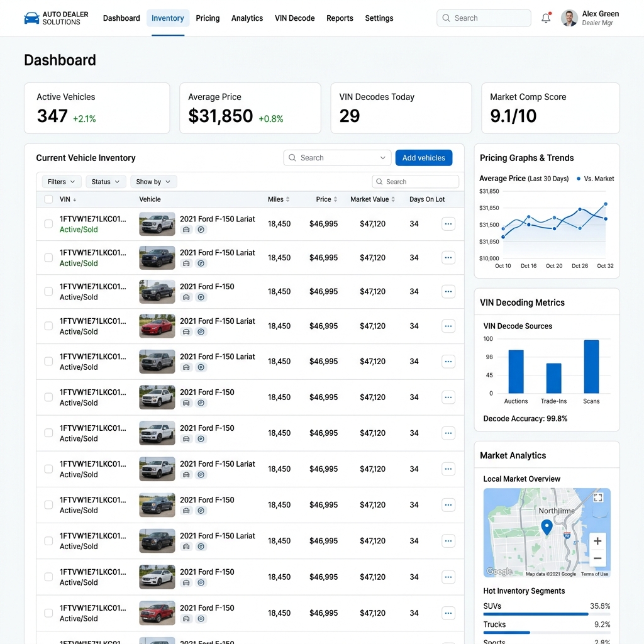644x644 pixels.
Task: Open Alex Green profile menu
Action: pos(590,18)
